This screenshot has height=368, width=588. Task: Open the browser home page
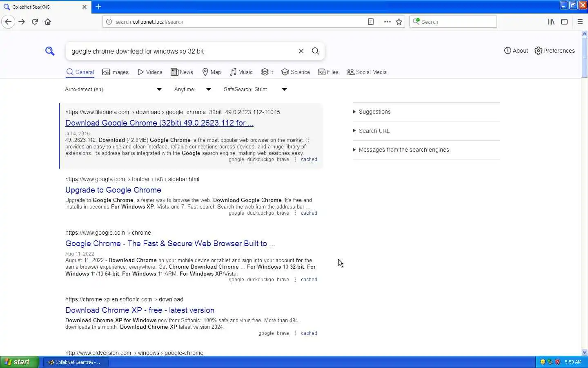tap(48, 22)
